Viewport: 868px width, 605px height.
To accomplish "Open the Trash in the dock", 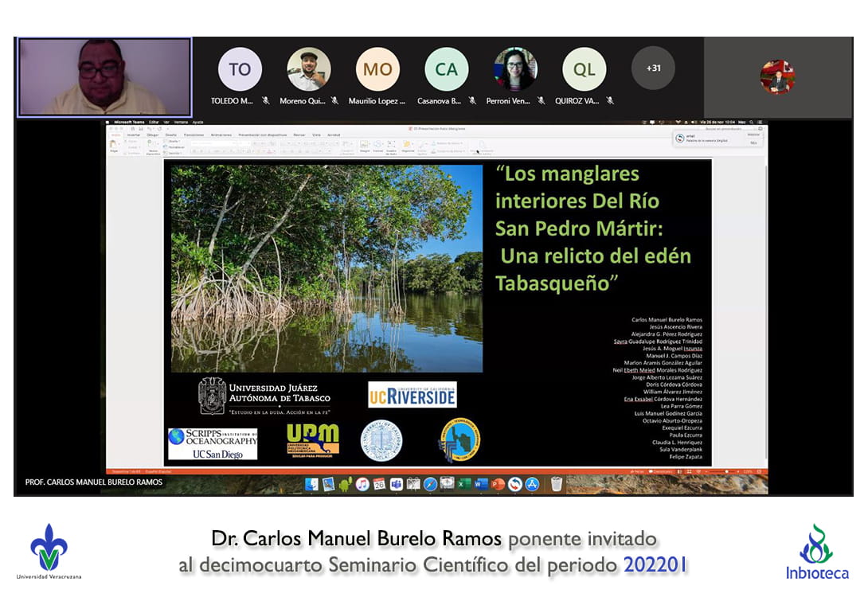I will 557,484.
